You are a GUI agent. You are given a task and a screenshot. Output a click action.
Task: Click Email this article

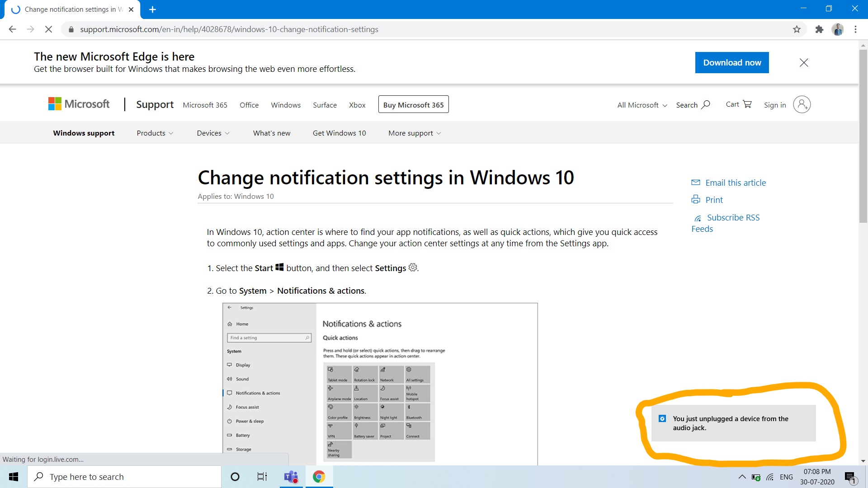pos(729,183)
